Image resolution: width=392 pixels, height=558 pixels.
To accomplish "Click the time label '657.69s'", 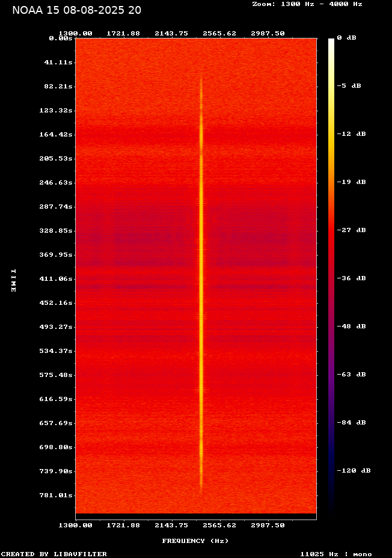I will (x=56, y=423).
